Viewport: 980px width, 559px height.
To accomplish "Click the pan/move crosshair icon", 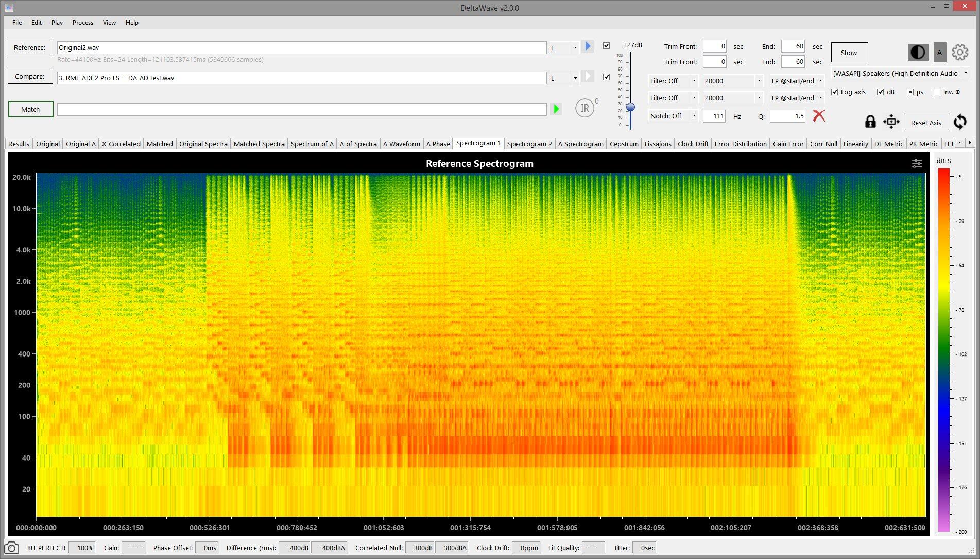I will [891, 122].
